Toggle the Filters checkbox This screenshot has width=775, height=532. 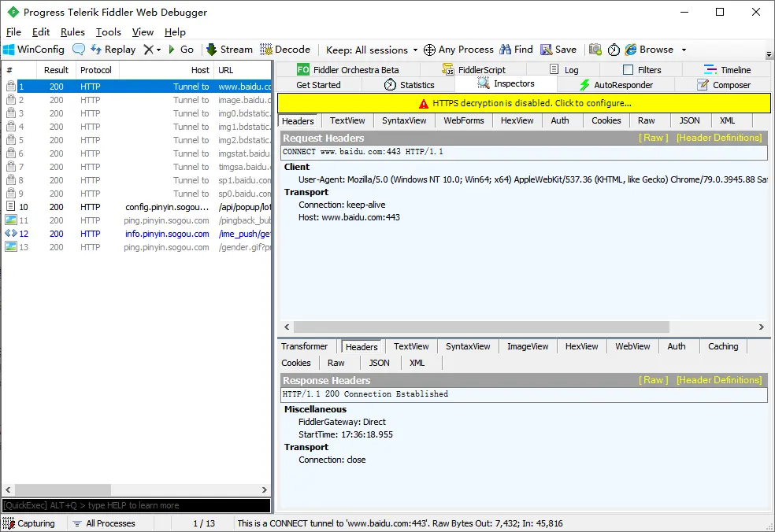point(628,70)
